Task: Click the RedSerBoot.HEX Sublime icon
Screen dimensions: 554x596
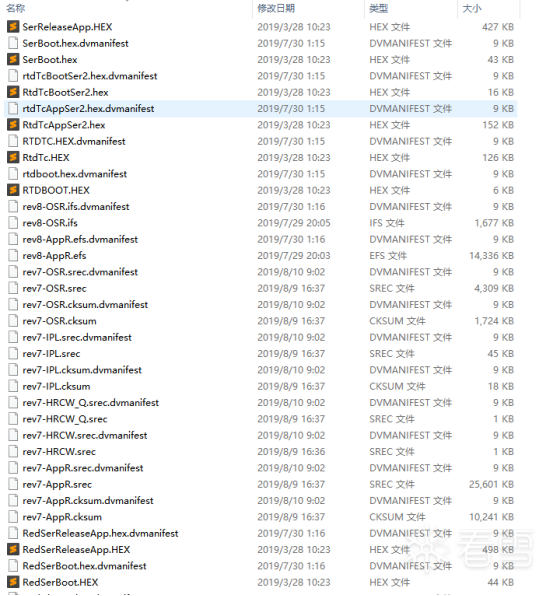Action: (13, 582)
